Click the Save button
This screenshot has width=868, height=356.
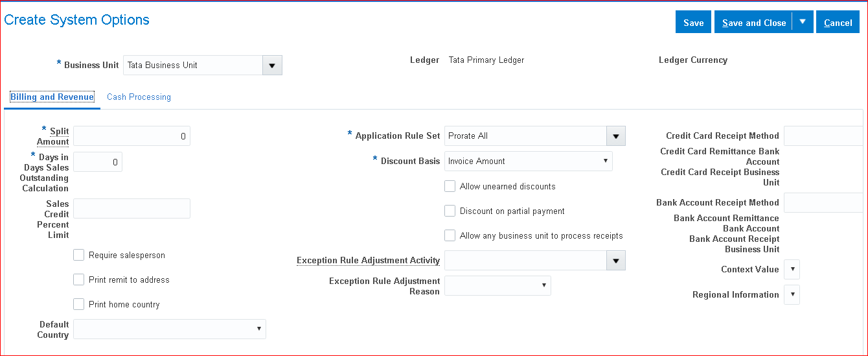pyautogui.click(x=693, y=23)
